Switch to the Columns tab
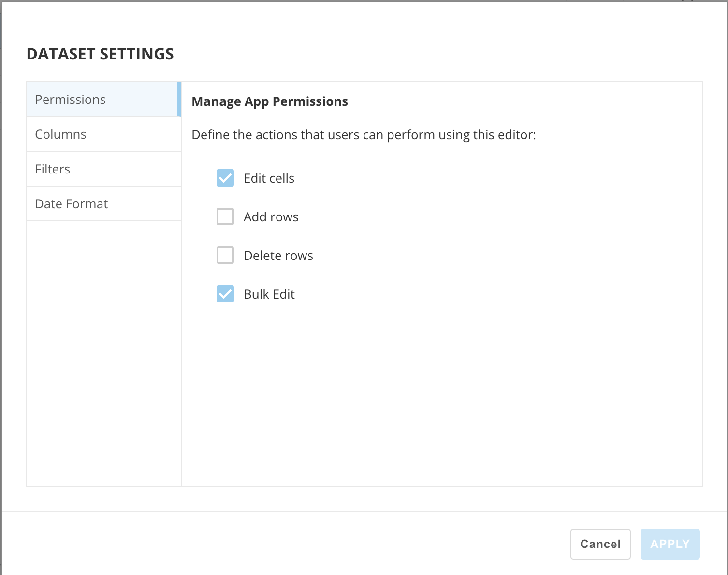This screenshot has width=728, height=575. tap(61, 134)
